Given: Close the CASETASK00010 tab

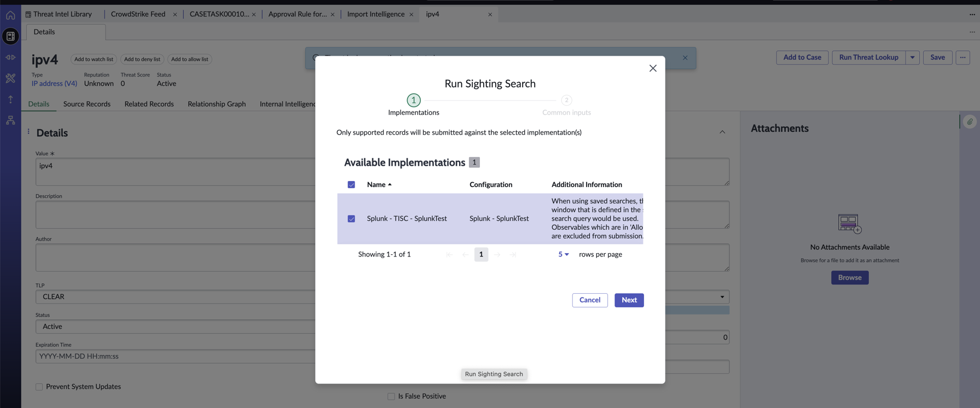Looking at the screenshot, I should point(254,15).
